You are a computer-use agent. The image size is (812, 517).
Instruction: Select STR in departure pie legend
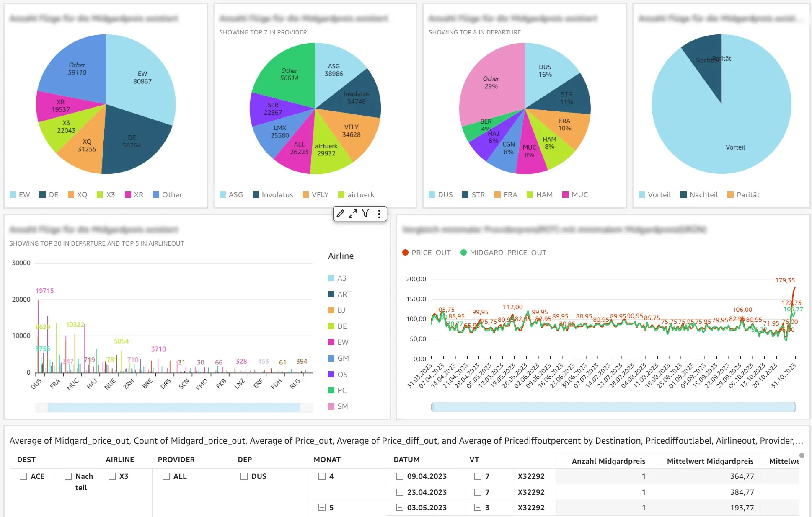point(473,195)
